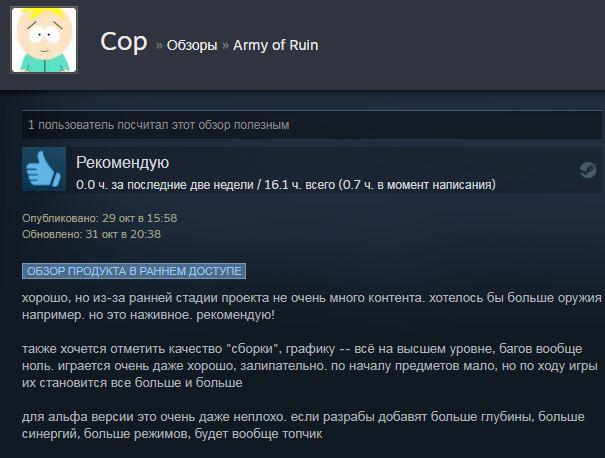Click the '0.0 ч. за последние две недели' text
Image resolution: width=605 pixels, height=458 pixels.
(165, 185)
